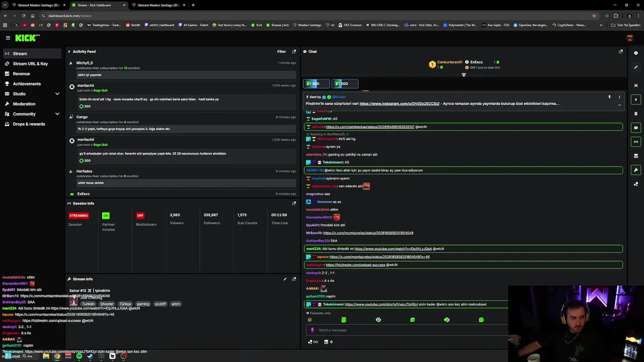Image resolution: width=644 pixels, height=362 pixels.
Task: Click the info icon in right sidebar
Action: click(636, 53)
